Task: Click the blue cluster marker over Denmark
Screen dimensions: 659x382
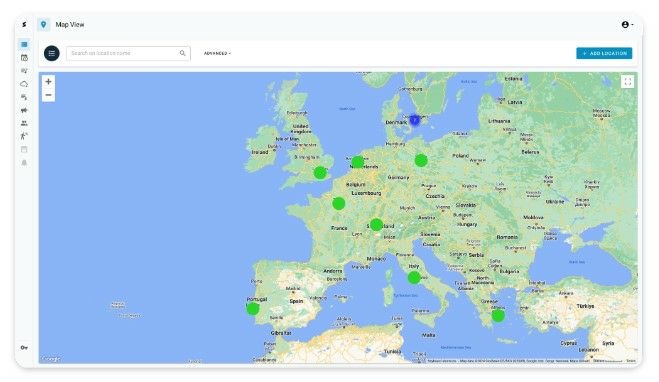Action: (414, 120)
